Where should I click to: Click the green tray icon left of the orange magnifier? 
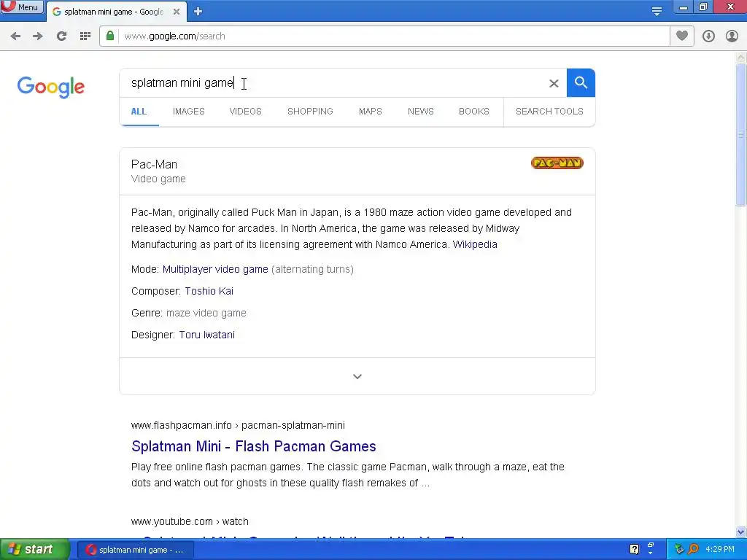[x=679, y=549]
